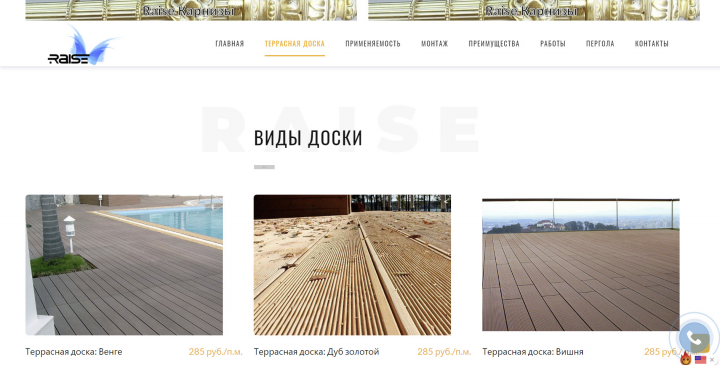This screenshot has width=720, height=365.
Task: Open the Дуб золотой decking photo
Action: click(x=352, y=265)
